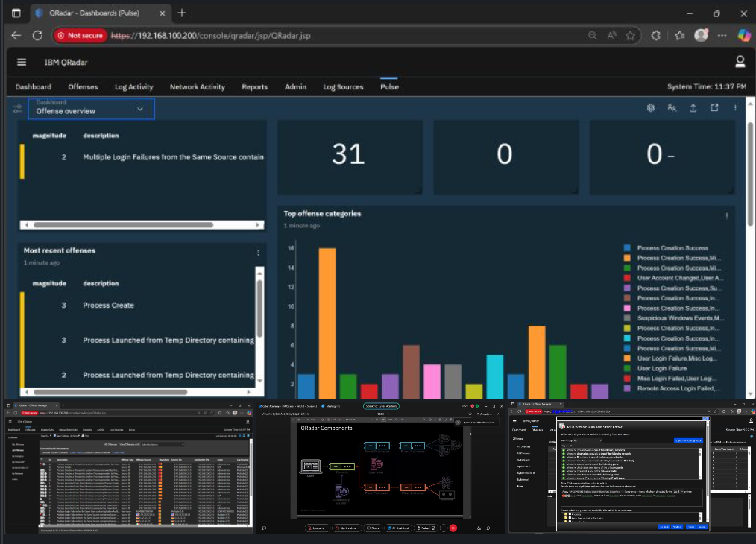This screenshot has height=544, width=756.
Task: Add page to favorites with star icon
Action: tap(630, 35)
